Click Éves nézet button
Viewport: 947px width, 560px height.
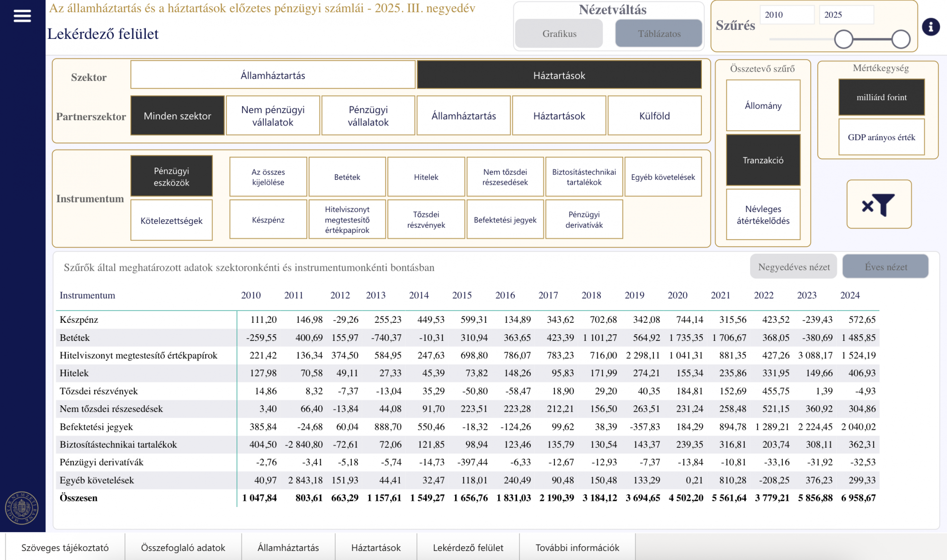pos(885,267)
